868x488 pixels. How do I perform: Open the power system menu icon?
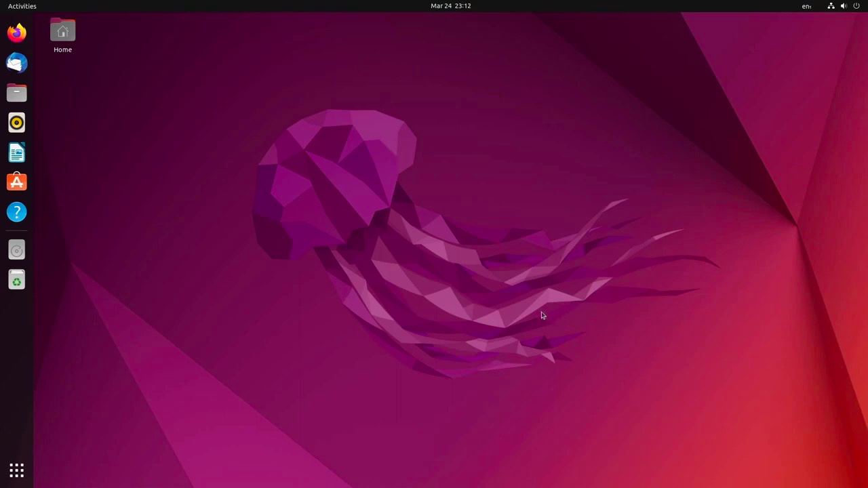pos(856,6)
